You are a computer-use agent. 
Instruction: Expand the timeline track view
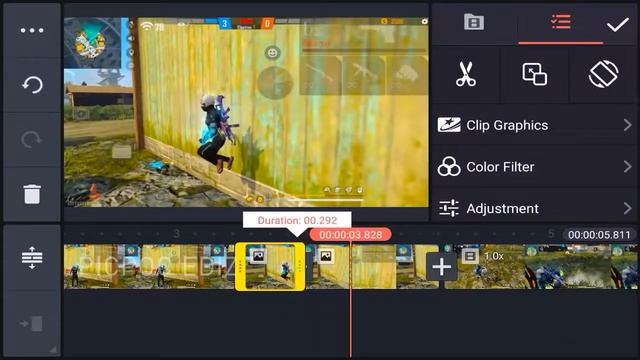coord(32,258)
